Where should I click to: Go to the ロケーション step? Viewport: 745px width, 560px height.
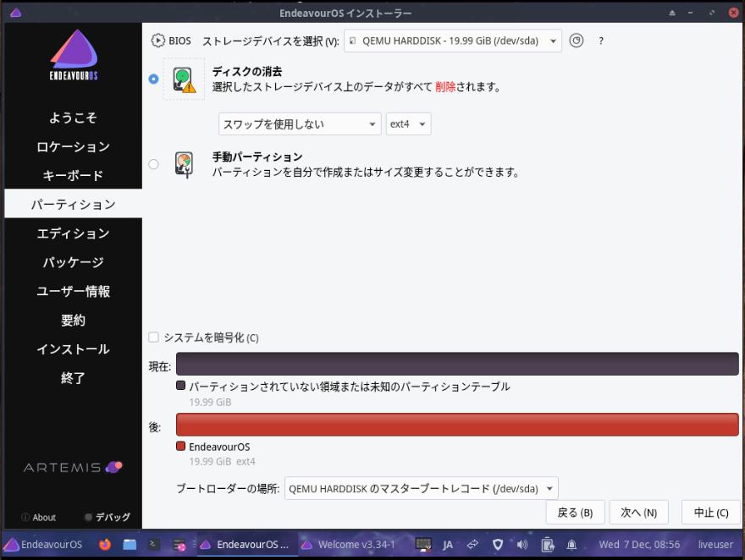pos(73,146)
